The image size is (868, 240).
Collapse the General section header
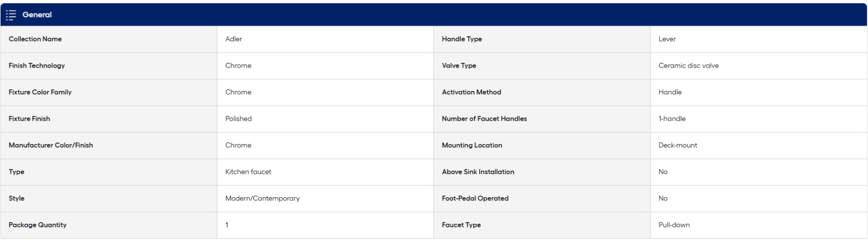pyautogui.click(x=37, y=15)
